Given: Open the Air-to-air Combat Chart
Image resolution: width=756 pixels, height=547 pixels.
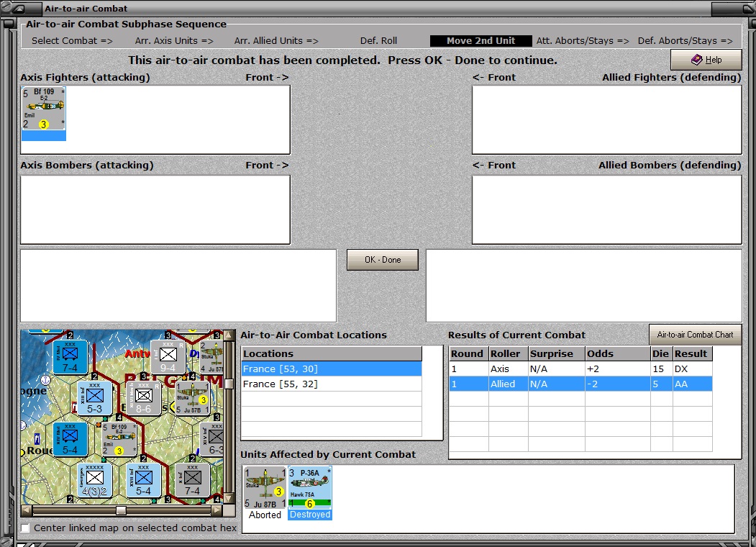Looking at the screenshot, I should point(695,334).
